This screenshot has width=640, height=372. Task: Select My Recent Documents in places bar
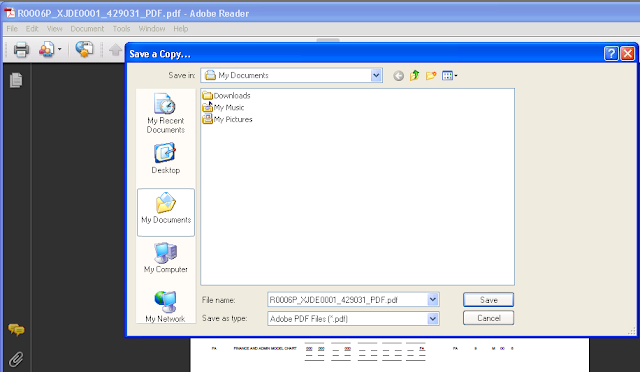coord(165,113)
